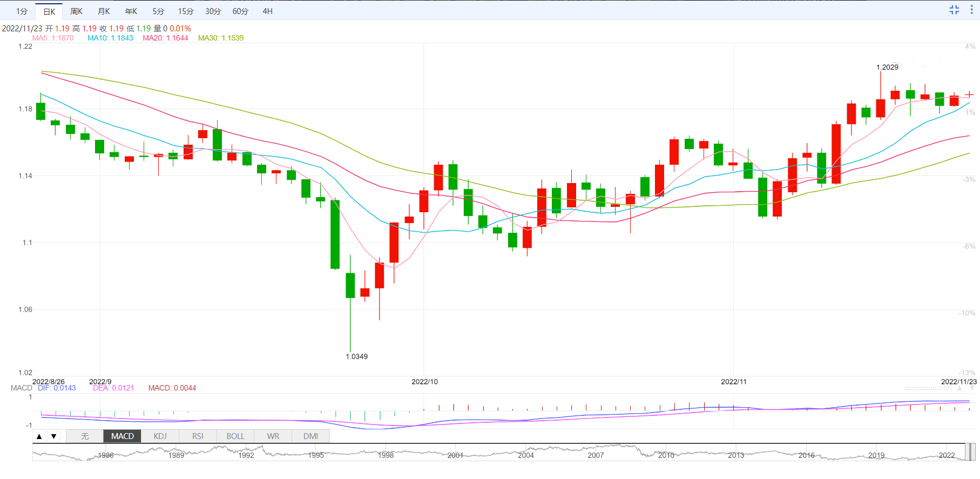
Task: Switch to the 1分 timeframe tab
Action: point(22,11)
